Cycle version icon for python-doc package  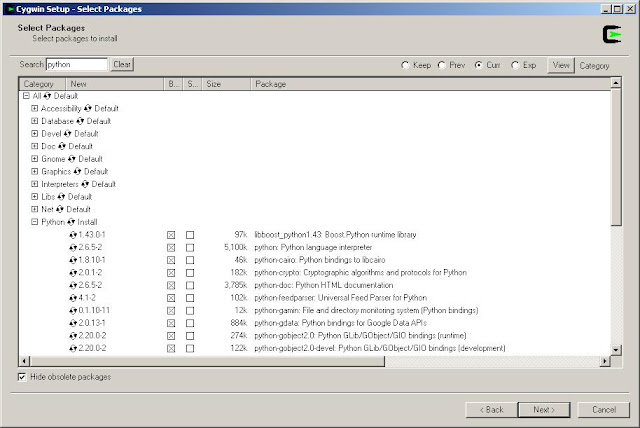click(73, 286)
